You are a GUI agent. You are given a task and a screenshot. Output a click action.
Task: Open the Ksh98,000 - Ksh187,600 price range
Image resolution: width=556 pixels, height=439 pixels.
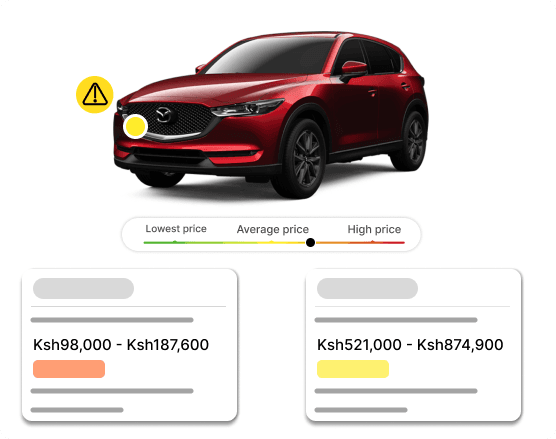(x=121, y=345)
